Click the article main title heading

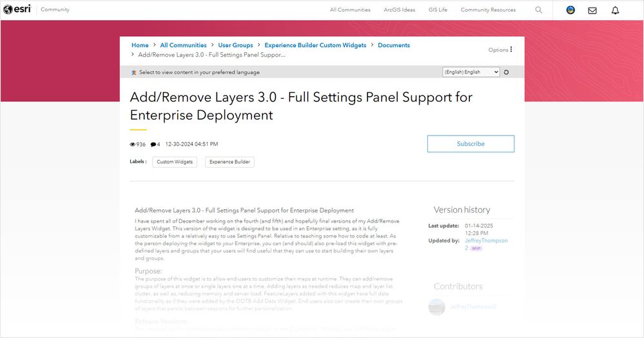[x=301, y=106]
